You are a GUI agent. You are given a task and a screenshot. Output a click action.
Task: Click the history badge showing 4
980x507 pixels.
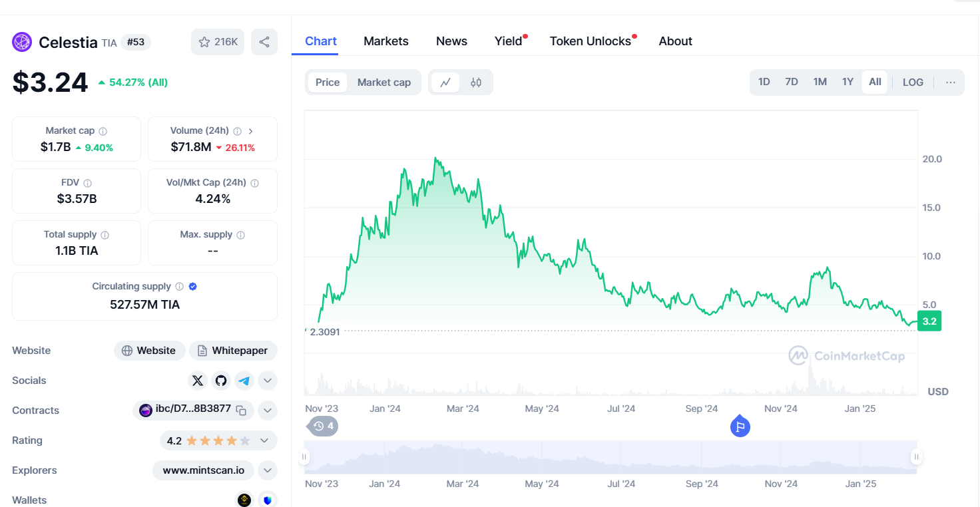[323, 426]
